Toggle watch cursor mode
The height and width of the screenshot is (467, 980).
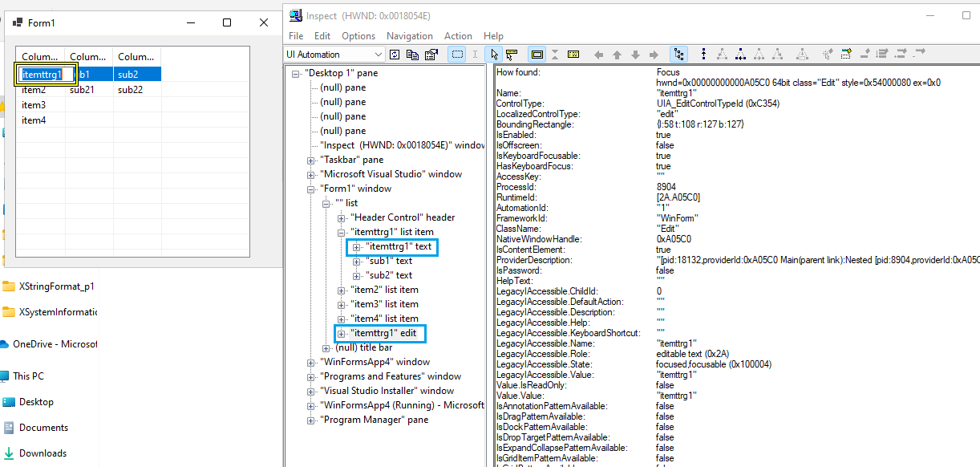click(x=494, y=53)
